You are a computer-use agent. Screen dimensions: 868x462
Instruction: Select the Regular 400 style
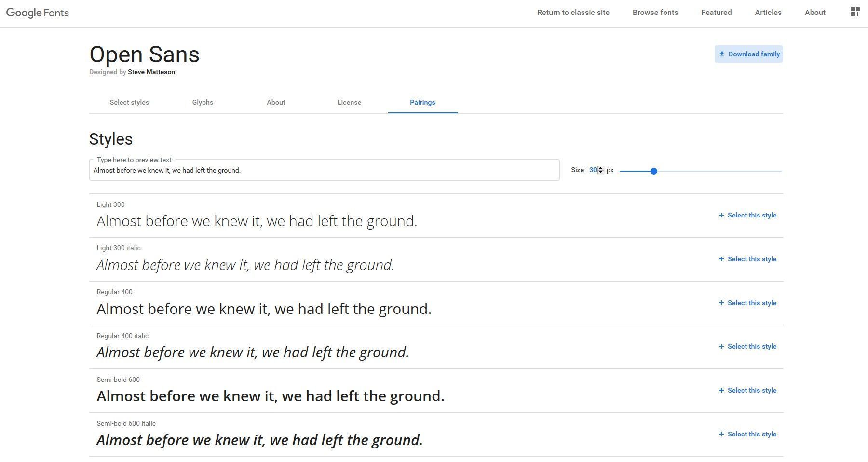[747, 303]
